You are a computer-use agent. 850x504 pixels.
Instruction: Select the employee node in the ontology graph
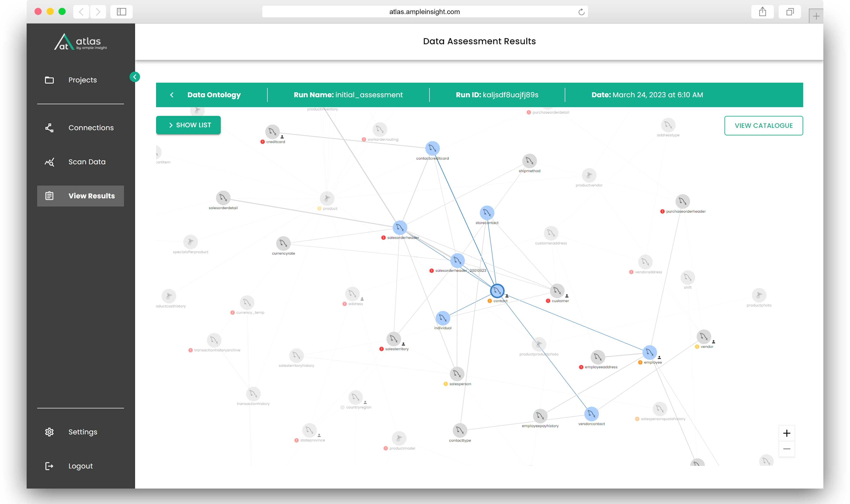(649, 353)
